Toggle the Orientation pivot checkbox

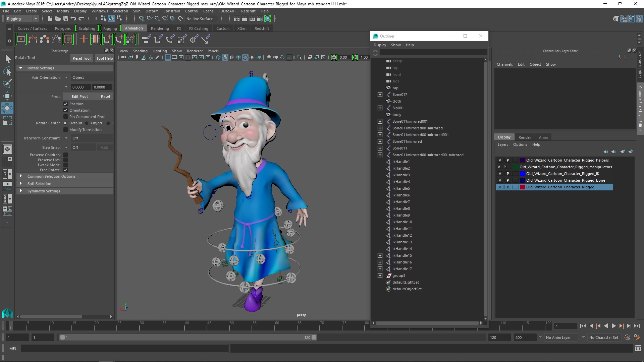(x=66, y=110)
